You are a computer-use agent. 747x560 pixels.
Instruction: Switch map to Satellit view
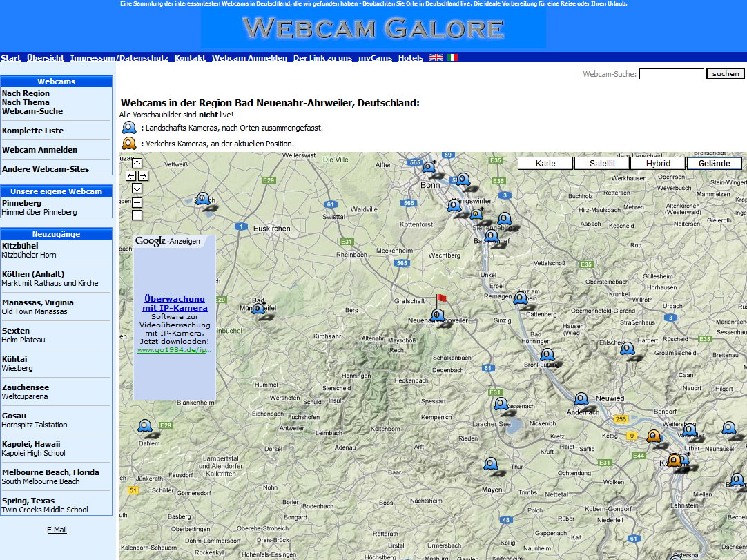point(602,164)
